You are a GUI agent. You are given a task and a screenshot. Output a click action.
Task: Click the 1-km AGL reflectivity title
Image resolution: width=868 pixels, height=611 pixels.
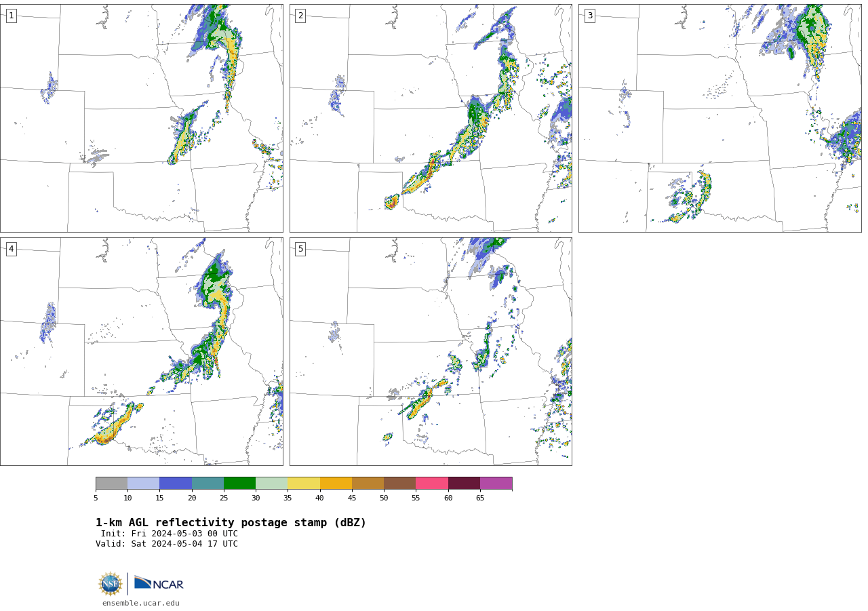(x=231, y=523)
